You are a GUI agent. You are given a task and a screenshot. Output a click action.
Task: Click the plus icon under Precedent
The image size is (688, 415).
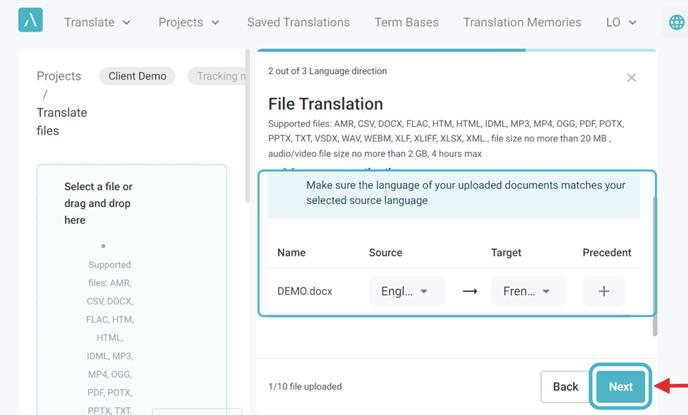click(604, 291)
